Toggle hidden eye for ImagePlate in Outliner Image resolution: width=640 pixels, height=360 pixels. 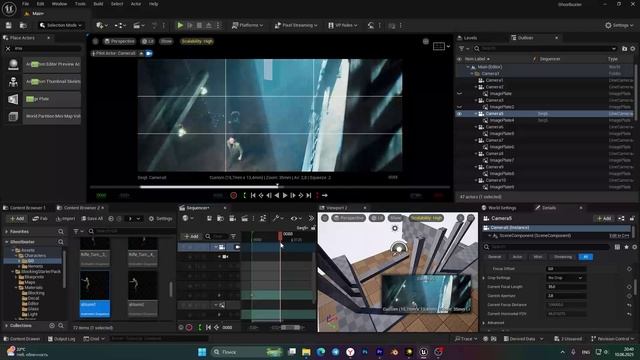(x=460, y=94)
